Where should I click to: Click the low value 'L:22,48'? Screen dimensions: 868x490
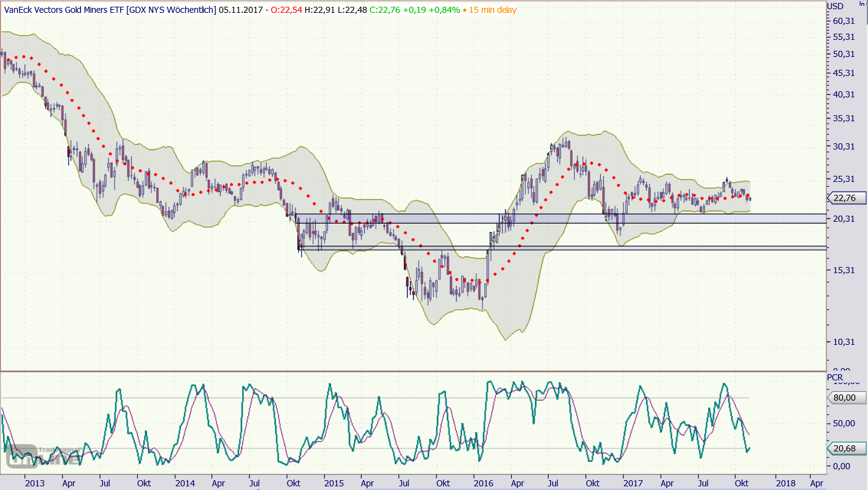[x=352, y=10]
